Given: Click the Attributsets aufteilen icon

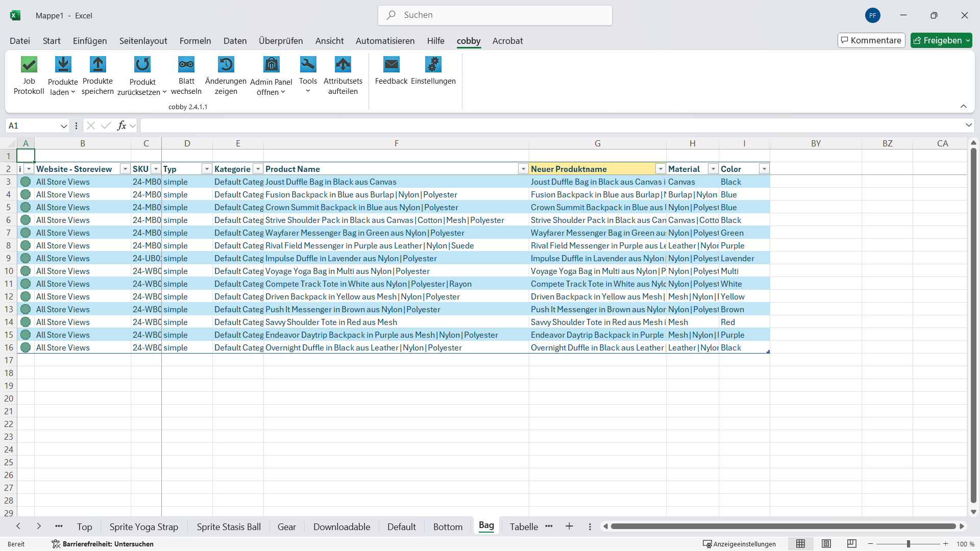Looking at the screenshot, I should tap(343, 65).
